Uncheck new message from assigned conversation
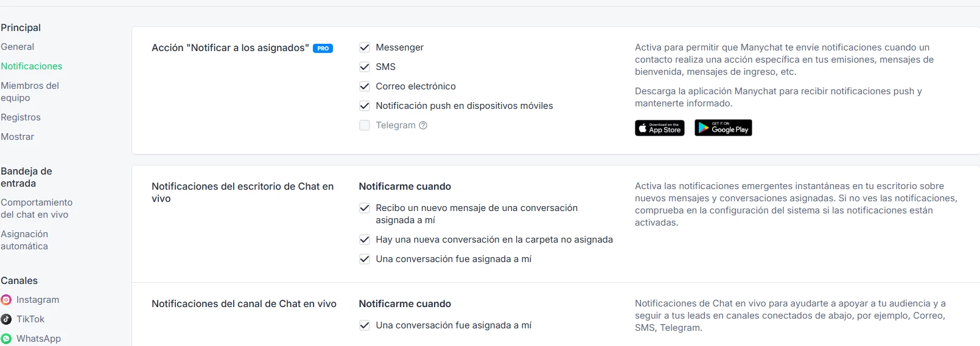This screenshot has height=346, width=980. pyautogui.click(x=365, y=208)
